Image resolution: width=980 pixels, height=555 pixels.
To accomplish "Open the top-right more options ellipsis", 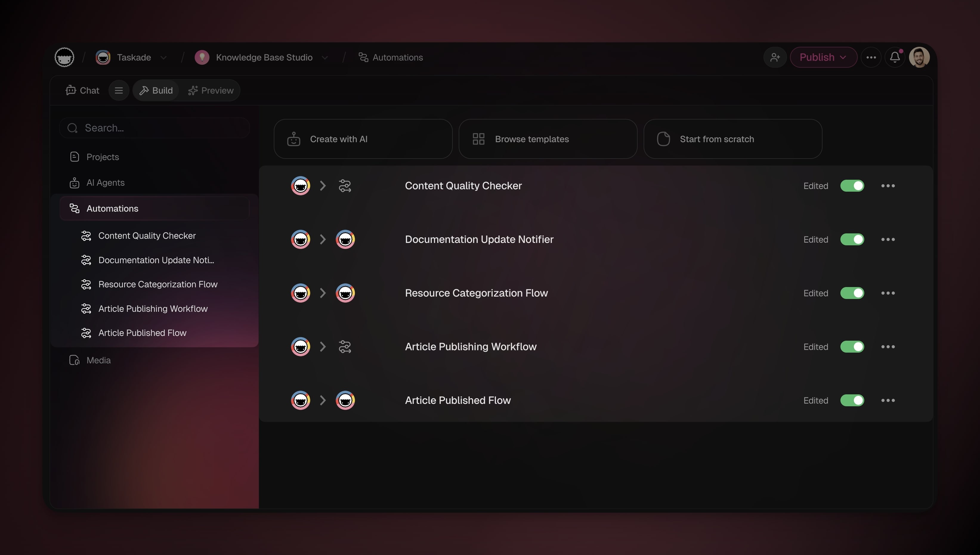I will [871, 58].
